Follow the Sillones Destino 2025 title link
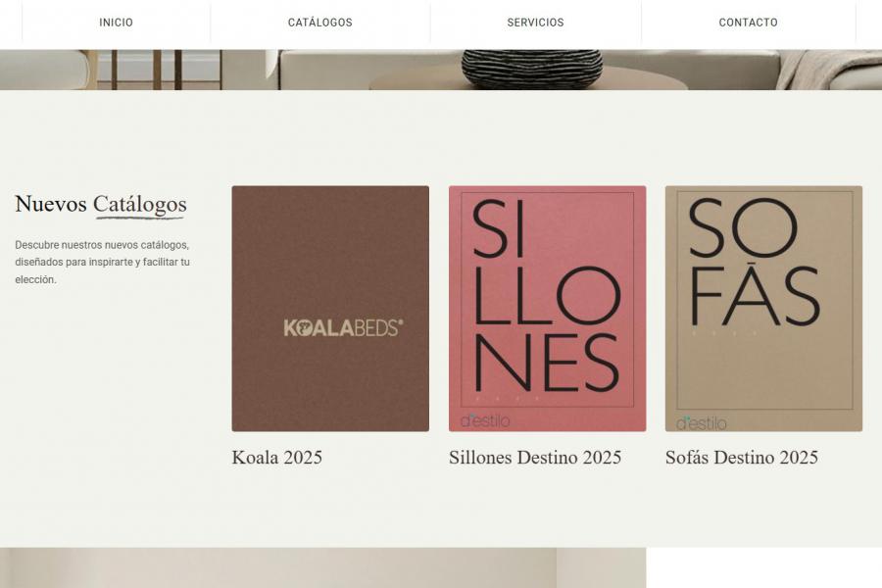 534,458
